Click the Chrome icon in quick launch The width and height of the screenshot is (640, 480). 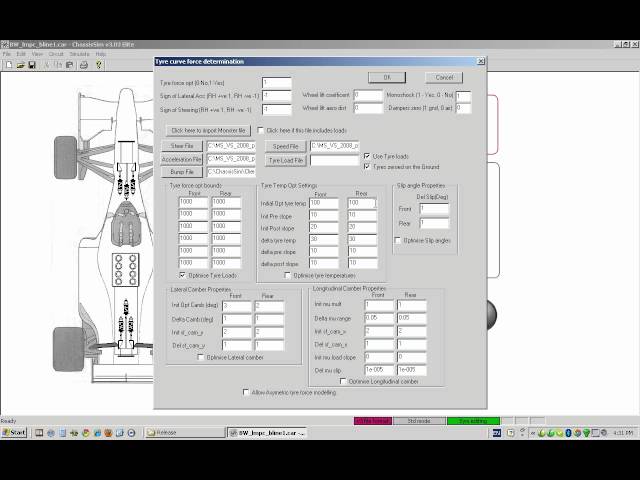85,433
